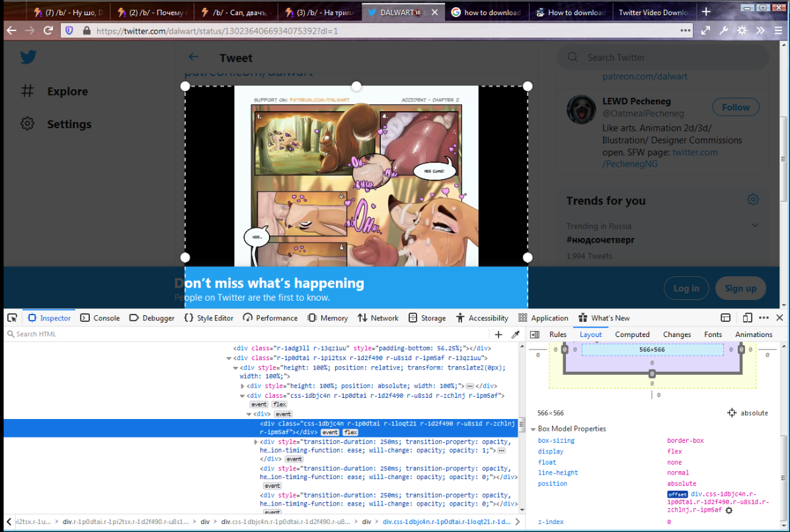The width and height of the screenshot is (790, 532).
Task: Click the absolute position geometry editor icon
Action: (732, 412)
